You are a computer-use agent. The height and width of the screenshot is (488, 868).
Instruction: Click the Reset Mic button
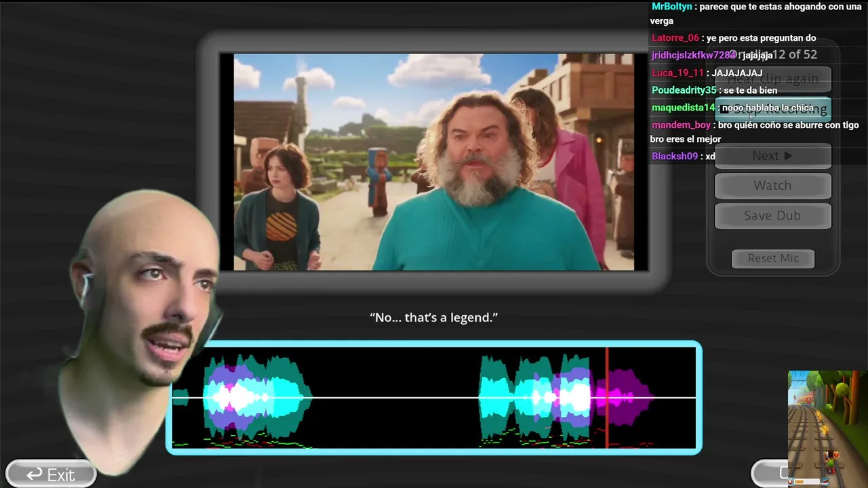(773, 258)
